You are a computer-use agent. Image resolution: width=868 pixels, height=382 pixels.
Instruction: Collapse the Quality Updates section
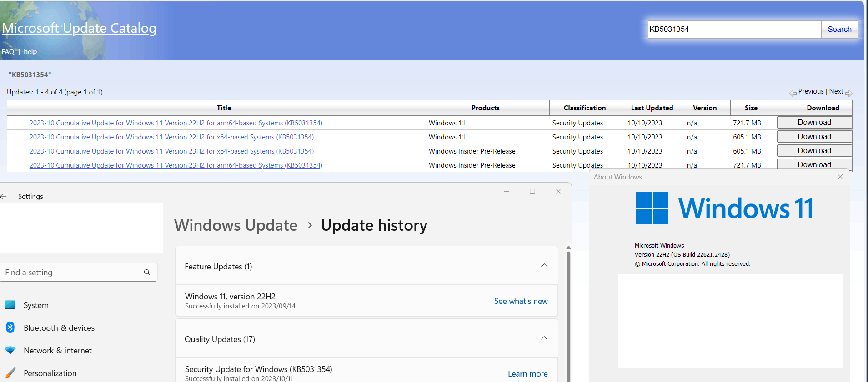click(544, 338)
